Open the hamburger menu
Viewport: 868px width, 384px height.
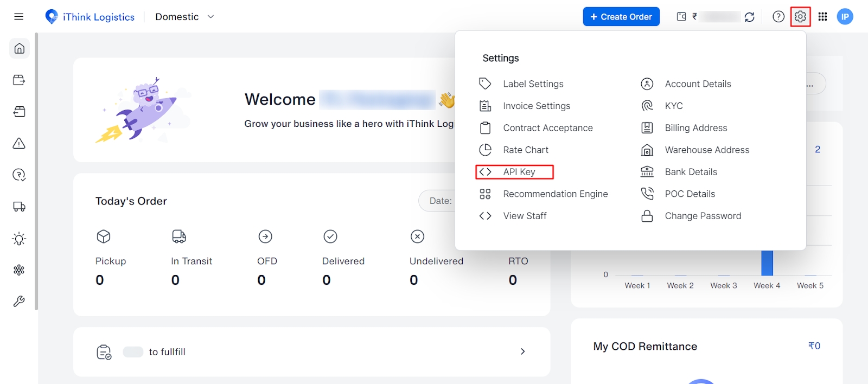pos(19,17)
